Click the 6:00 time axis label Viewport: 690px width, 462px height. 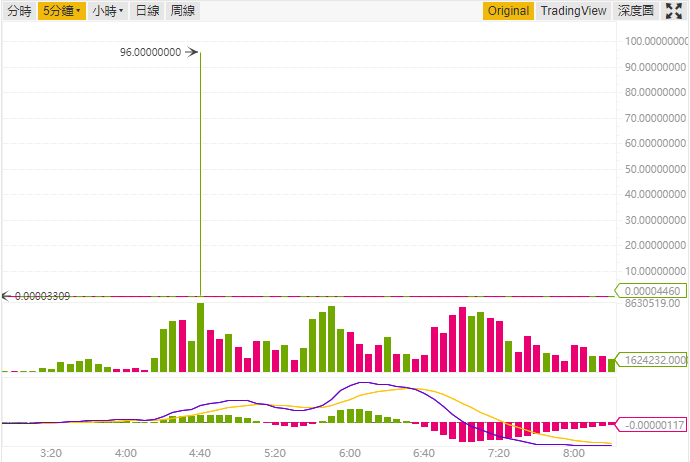[349, 453]
